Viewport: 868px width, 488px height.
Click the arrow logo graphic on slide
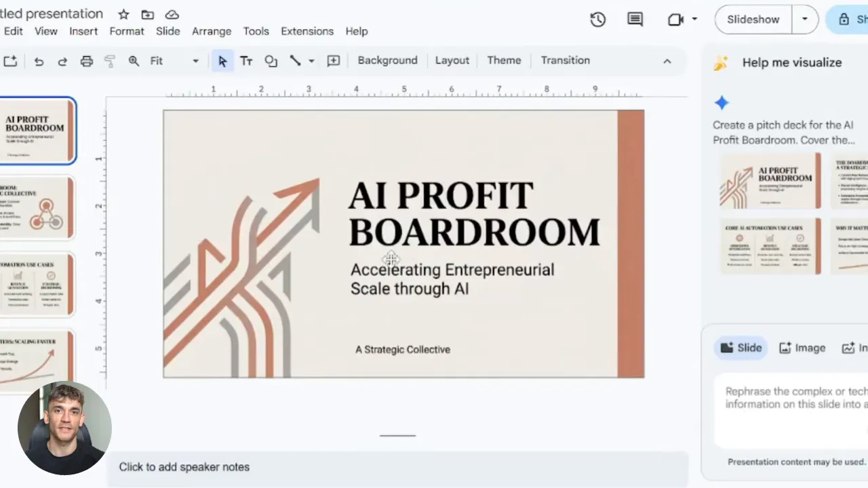coord(242,277)
